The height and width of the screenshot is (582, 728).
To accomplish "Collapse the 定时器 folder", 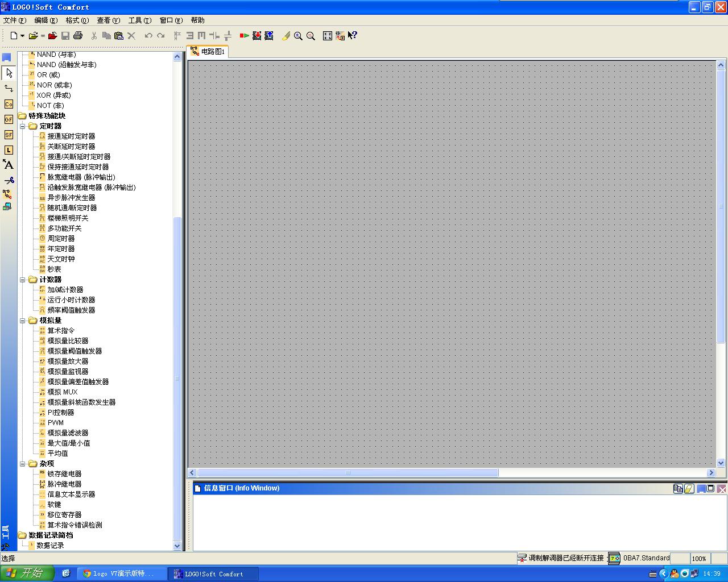I will (23, 126).
